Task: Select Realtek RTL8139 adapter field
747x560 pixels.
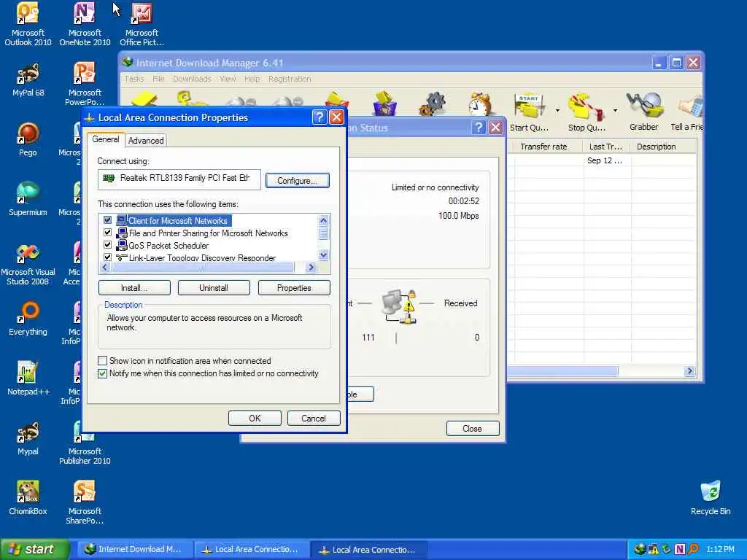Action: [179, 179]
